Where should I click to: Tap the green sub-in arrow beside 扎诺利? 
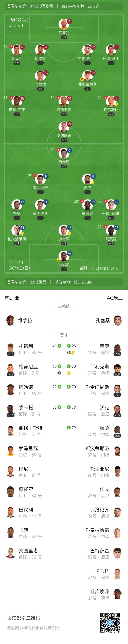click(59, 346)
